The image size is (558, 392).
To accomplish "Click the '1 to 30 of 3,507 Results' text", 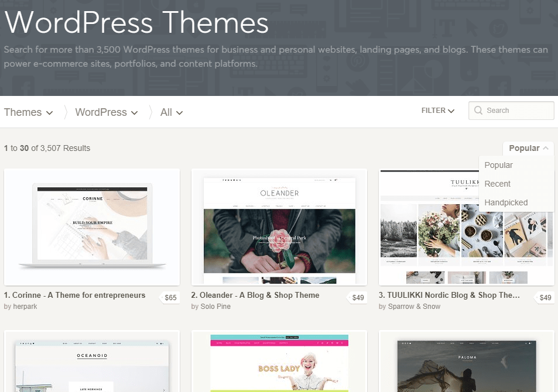I will (x=47, y=148).
